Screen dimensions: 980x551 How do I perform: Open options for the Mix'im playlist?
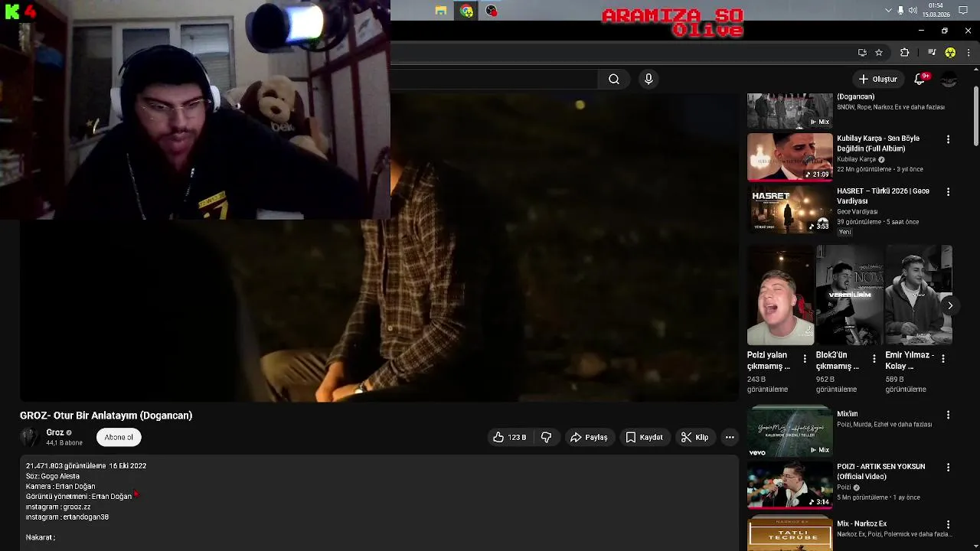948,415
